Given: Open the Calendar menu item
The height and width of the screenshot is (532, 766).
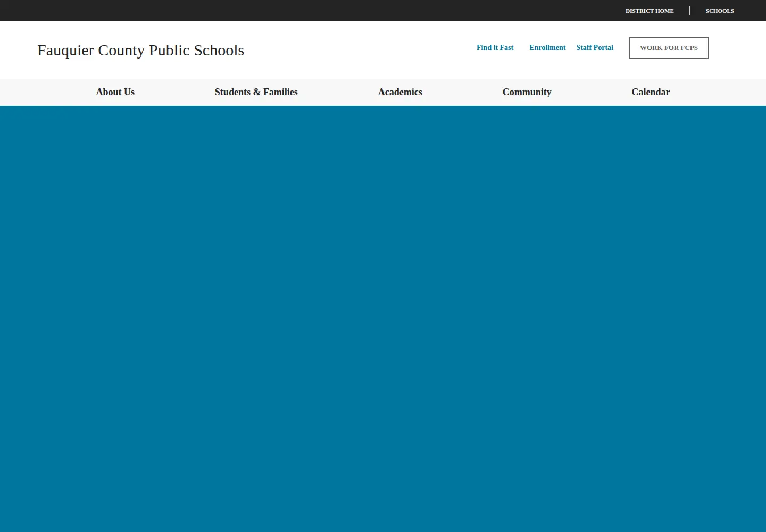Looking at the screenshot, I should (651, 92).
